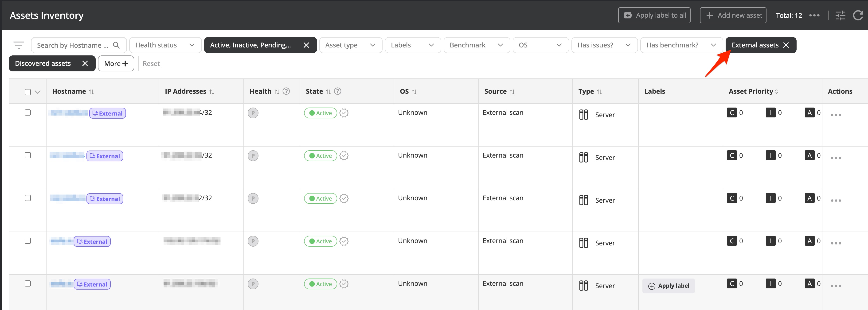Click the filter lines icon left of search
Viewport: 868px width, 310px height.
tap(19, 45)
